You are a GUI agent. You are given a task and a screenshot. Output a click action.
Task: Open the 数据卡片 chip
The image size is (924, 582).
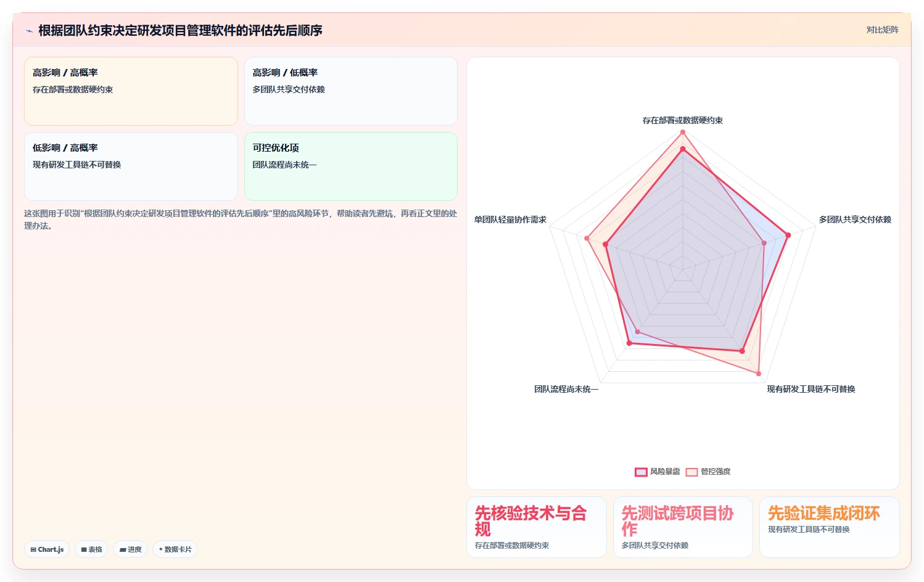175,549
